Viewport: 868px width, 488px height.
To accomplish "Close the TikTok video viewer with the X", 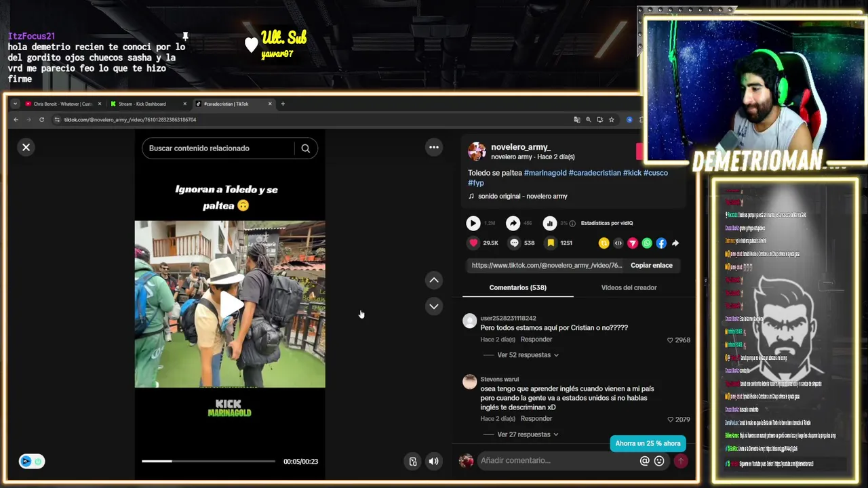I will pyautogui.click(x=26, y=147).
